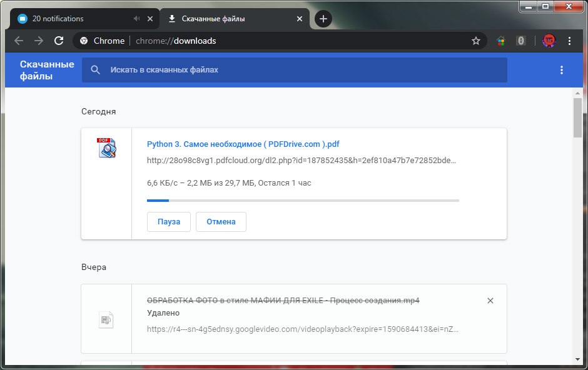
Task: Open the gray counter extension showing 0
Action: click(x=521, y=41)
